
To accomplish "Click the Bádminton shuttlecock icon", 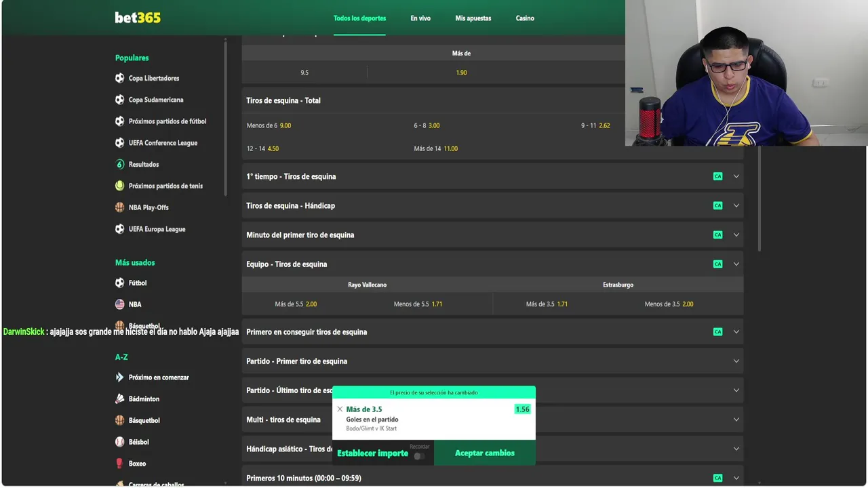I will pos(119,399).
